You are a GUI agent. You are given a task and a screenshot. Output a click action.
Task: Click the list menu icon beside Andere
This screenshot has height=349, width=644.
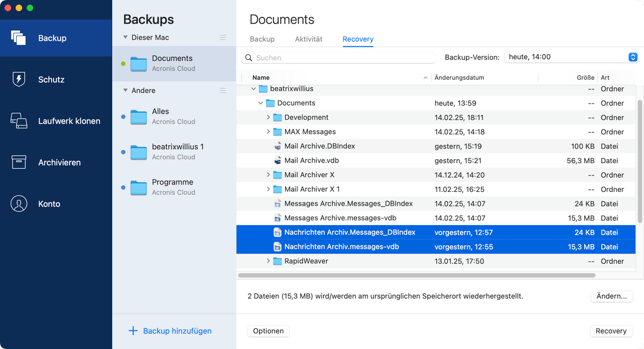(223, 91)
